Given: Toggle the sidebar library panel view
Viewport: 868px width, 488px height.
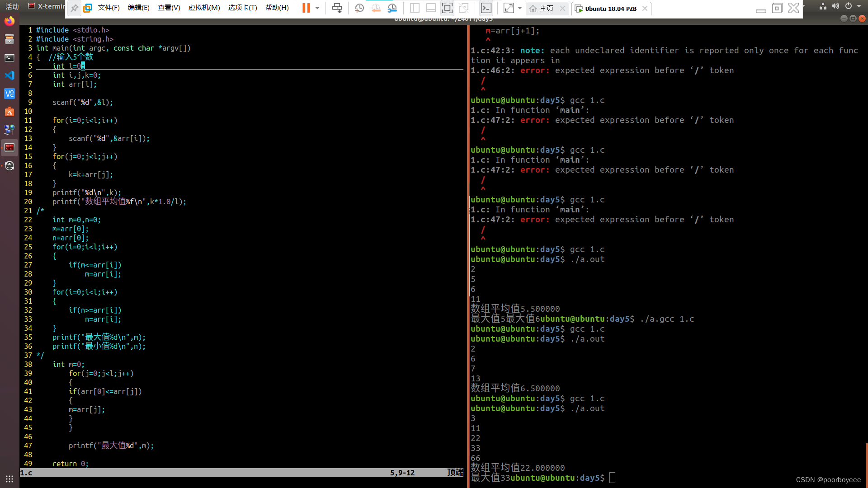Looking at the screenshot, I should [x=415, y=8].
